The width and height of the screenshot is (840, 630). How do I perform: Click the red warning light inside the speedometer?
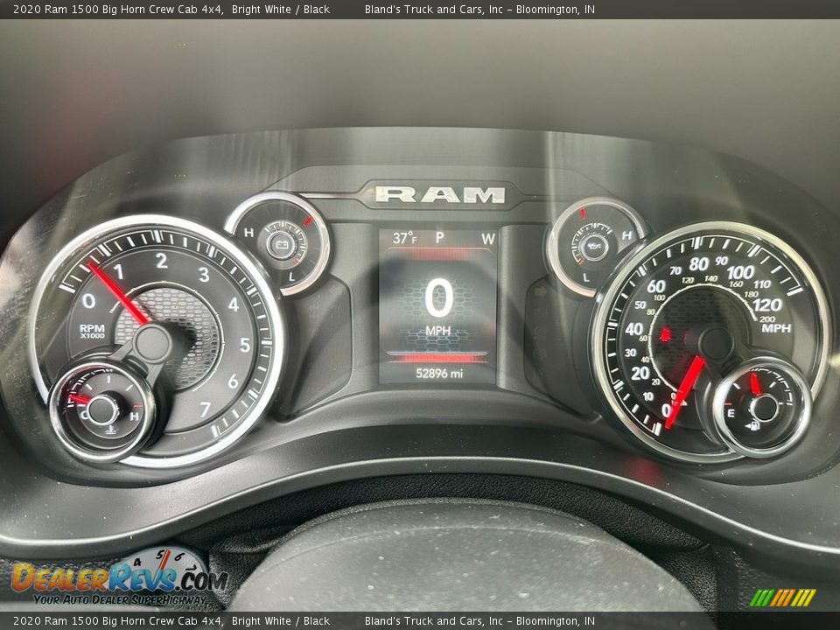point(665,335)
